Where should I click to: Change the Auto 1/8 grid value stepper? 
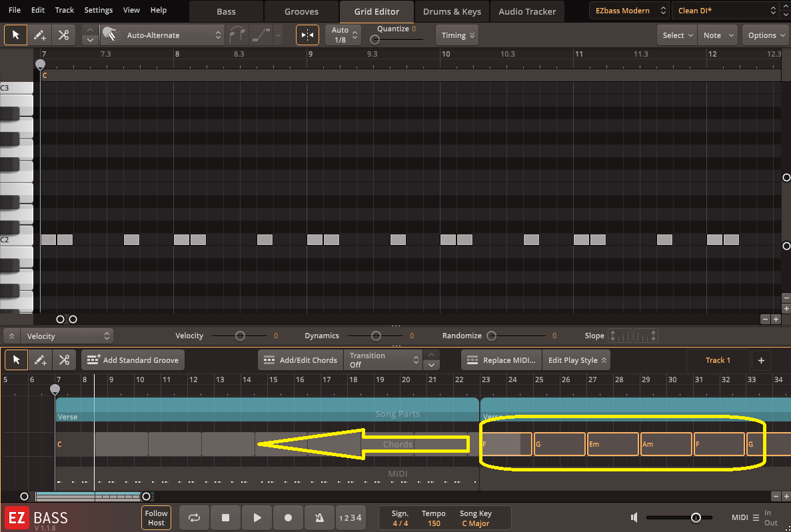click(355, 35)
